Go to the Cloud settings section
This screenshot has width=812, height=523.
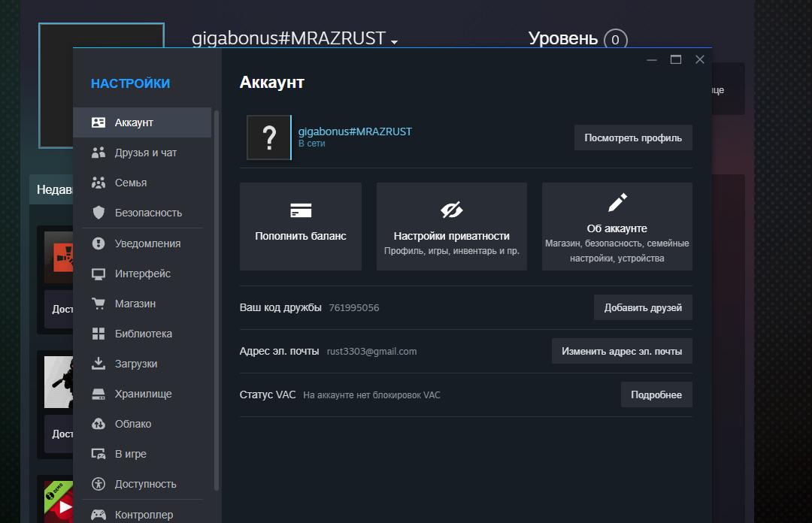click(x=132, y=424)
